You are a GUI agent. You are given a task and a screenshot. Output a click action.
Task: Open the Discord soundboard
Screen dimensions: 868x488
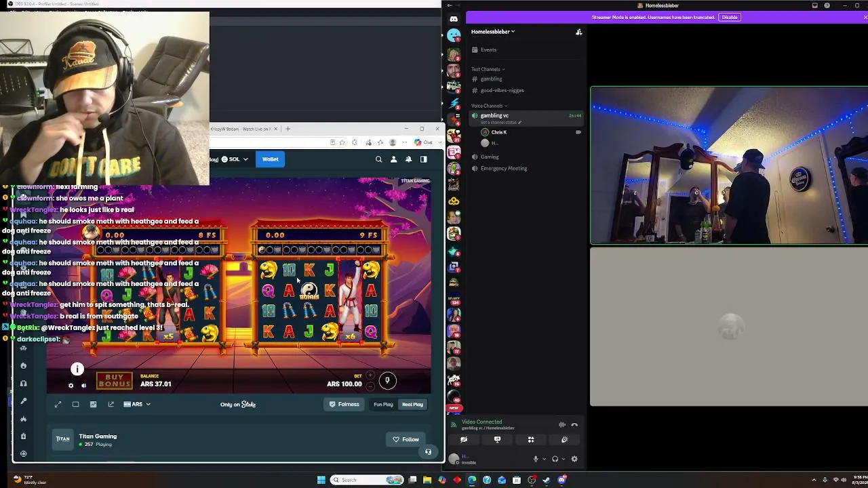click(x=564, y=439)
